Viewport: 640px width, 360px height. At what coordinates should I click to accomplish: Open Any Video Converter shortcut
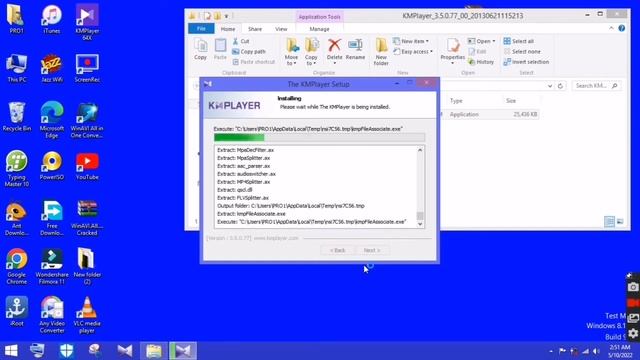click(x=51, y=315)
